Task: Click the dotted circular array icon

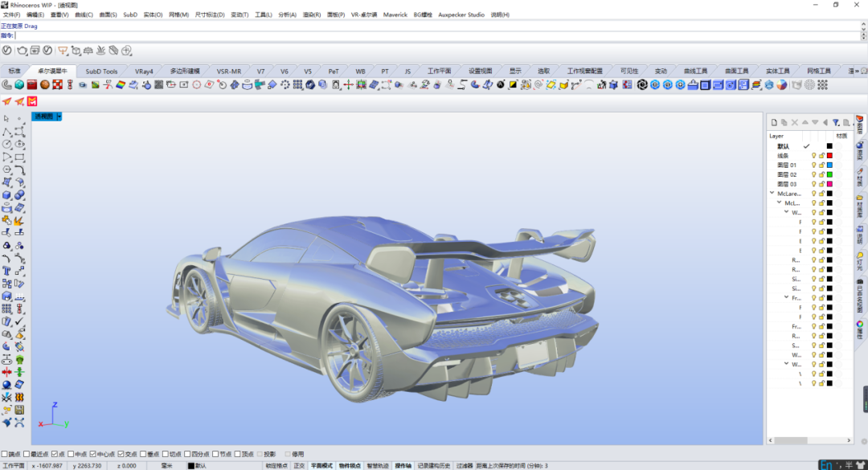Action: 285,84
